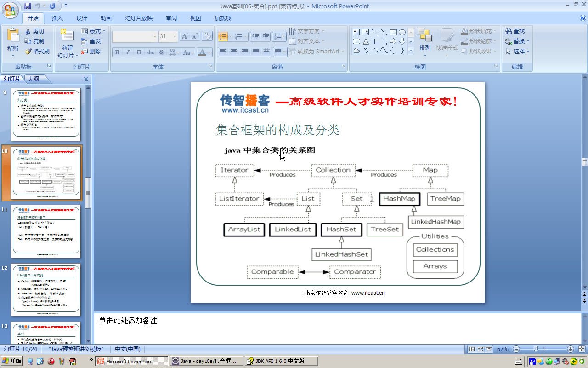
Task: Click the 中文(中国) language status indicator
Action: pyautogui.click(x=127, y=349)
